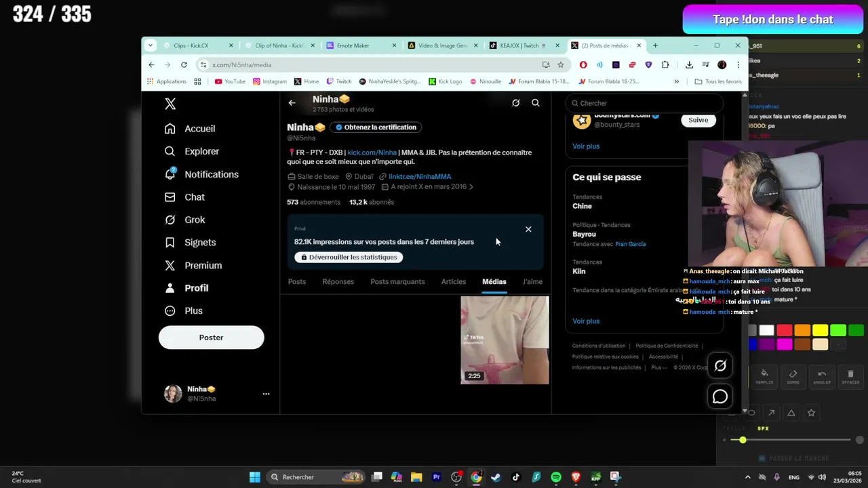Open Notifications in the X sidebar
The image size is (868, 488).
pyautogui.click(x=201, y=174)
